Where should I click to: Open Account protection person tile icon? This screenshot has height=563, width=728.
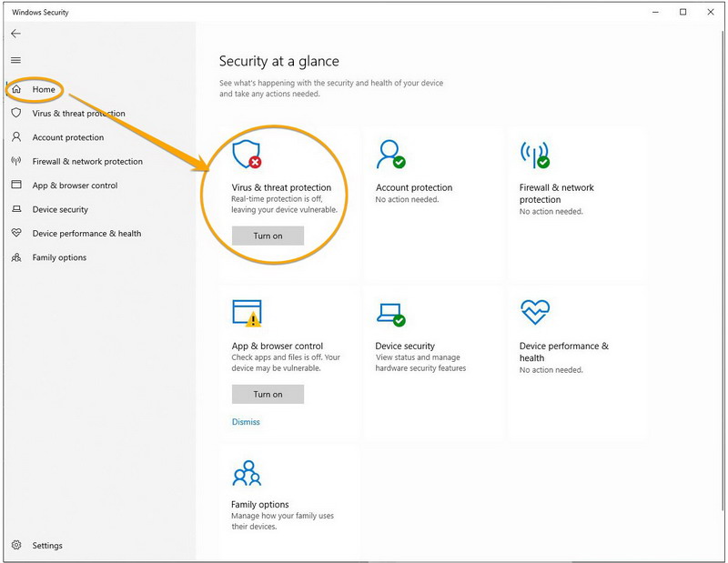[390, 154]
